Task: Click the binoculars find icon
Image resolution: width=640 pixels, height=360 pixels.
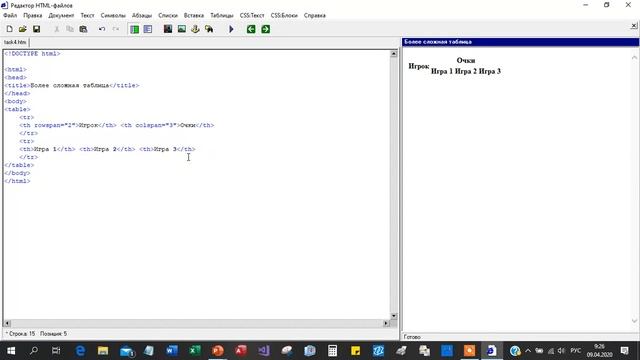Action: tap(209, 29)
